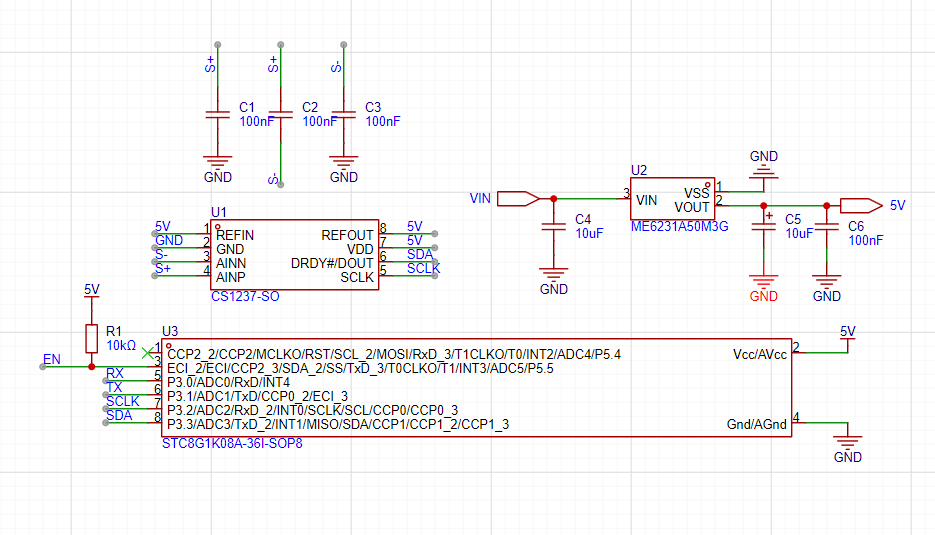This screenshot has width=935, height=535.
Task: Click the Vcc/AVcc pin name on U3
Action: [760, 355]
